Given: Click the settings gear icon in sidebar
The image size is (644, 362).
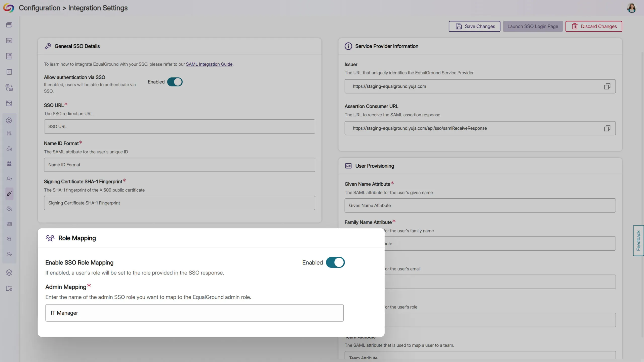Looking at the screenshot, I should [9, 120].
